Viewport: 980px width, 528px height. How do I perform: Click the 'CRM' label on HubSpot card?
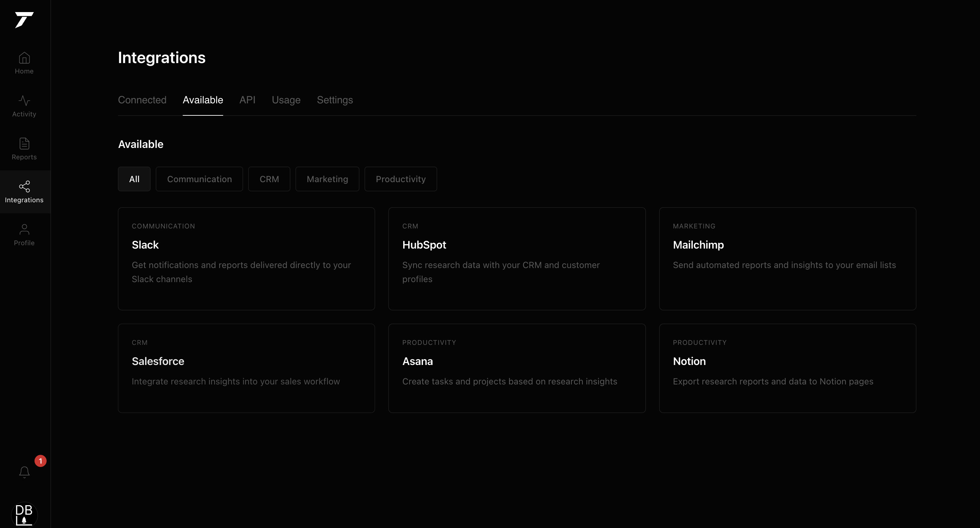click(410, 226)
